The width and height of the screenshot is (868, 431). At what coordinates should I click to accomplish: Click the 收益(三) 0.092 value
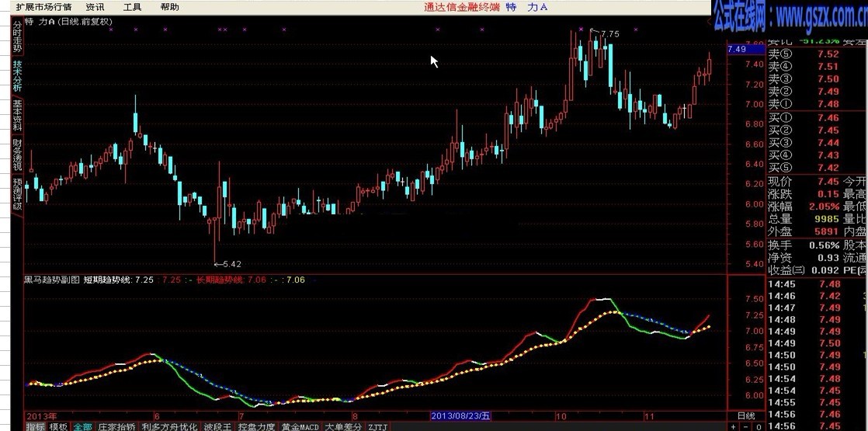coord(825,270)
